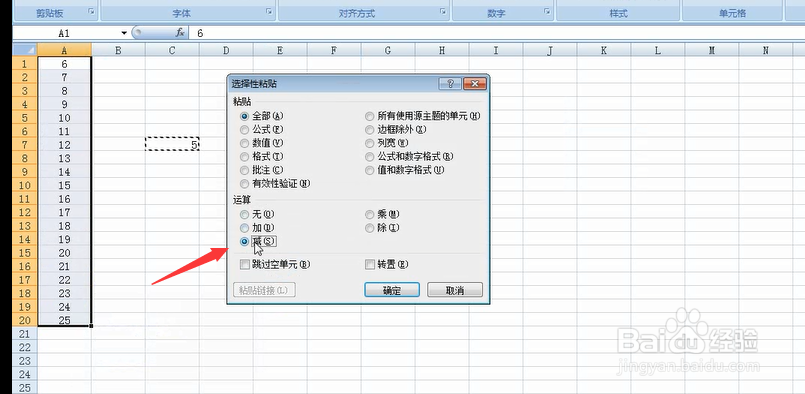Select the 数值(V) paste option

[x=261, y=143]
